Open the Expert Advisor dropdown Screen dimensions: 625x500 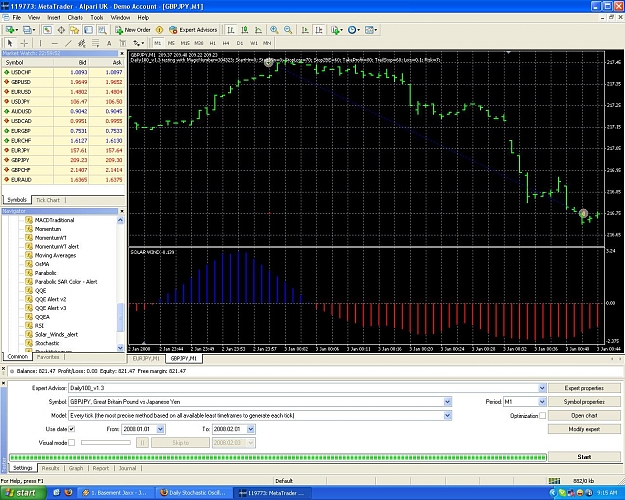pyautogui.click(x=542, y=388)
